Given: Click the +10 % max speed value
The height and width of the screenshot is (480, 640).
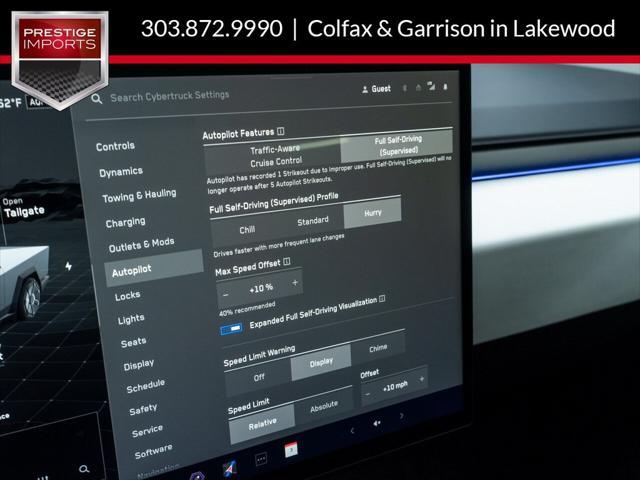Looking at the screenshot, I should point(261,288).
